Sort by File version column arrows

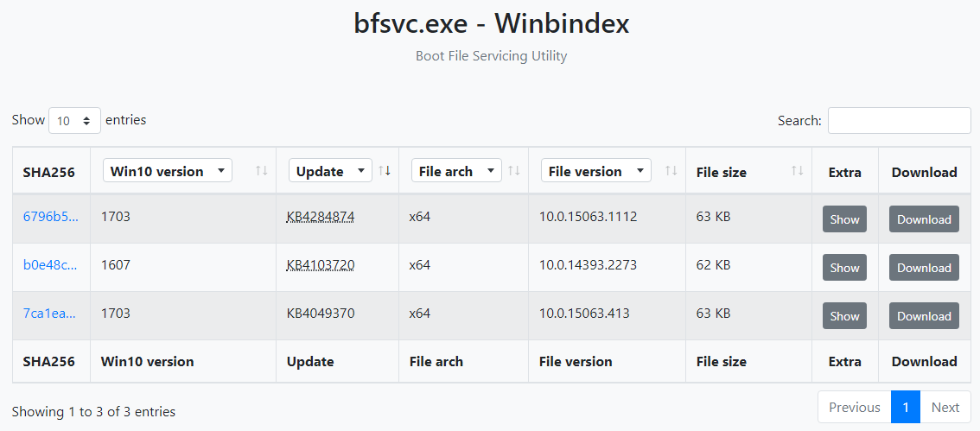(671, 170)
